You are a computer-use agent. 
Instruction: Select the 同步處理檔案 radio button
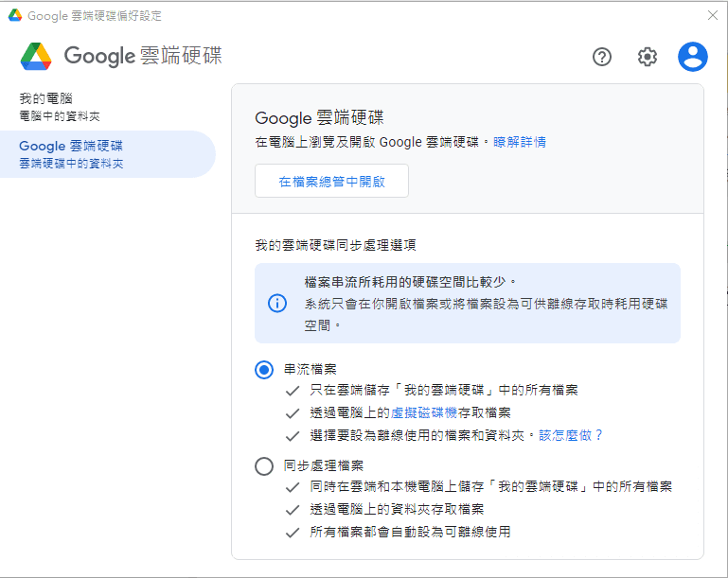264,465
